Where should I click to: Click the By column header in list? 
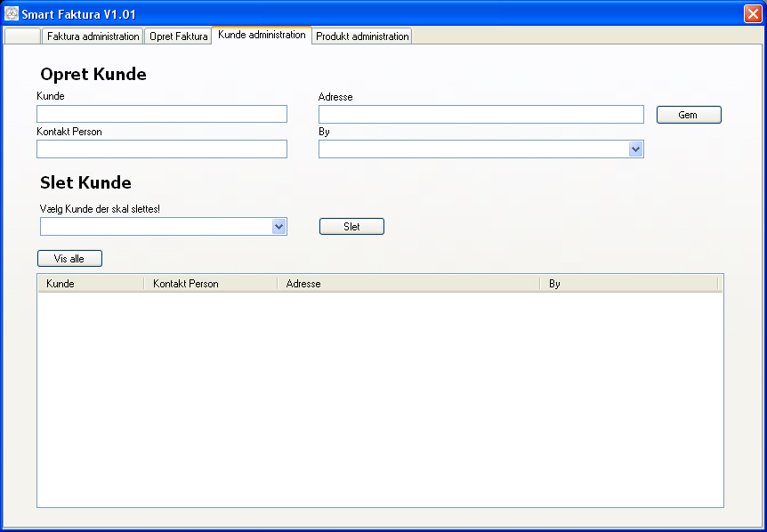pos(629,284)
